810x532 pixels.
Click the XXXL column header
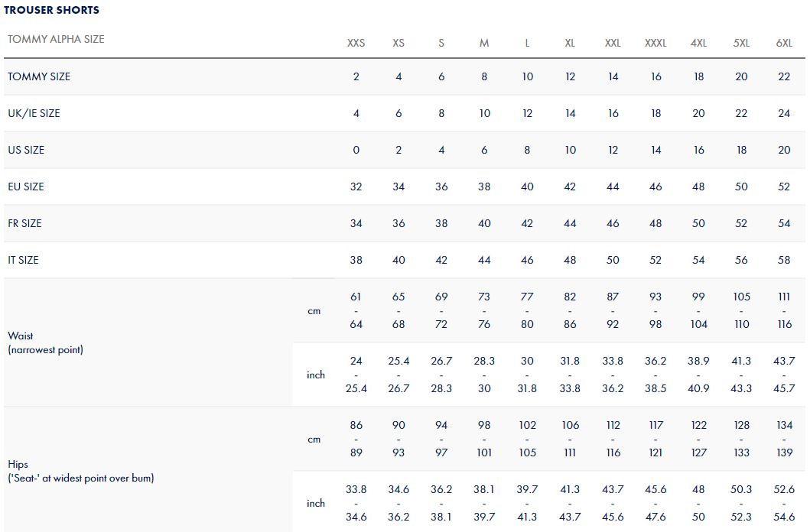655,43
